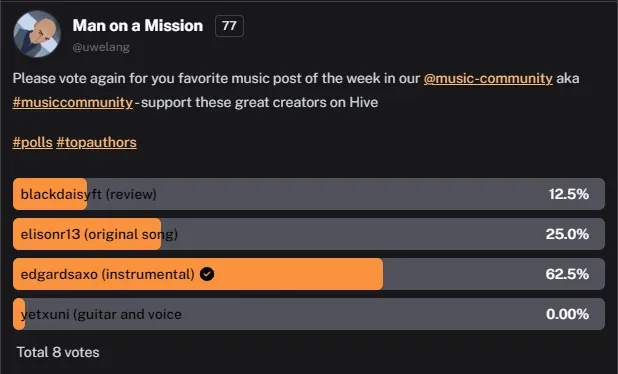Follow the @music-community mention link
618x374 pixels.
coord(488,78)
